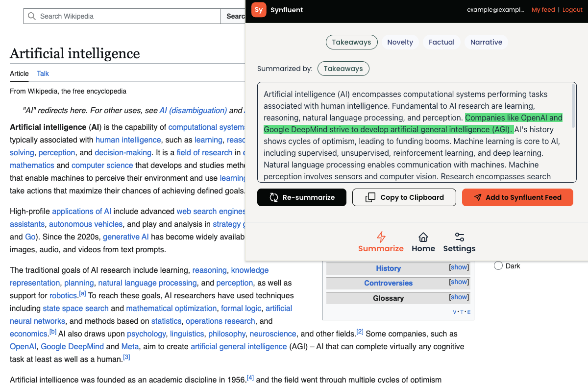Open the autonomous vehicles link
Screen dimensions: 588x383
tap(86, 224)
